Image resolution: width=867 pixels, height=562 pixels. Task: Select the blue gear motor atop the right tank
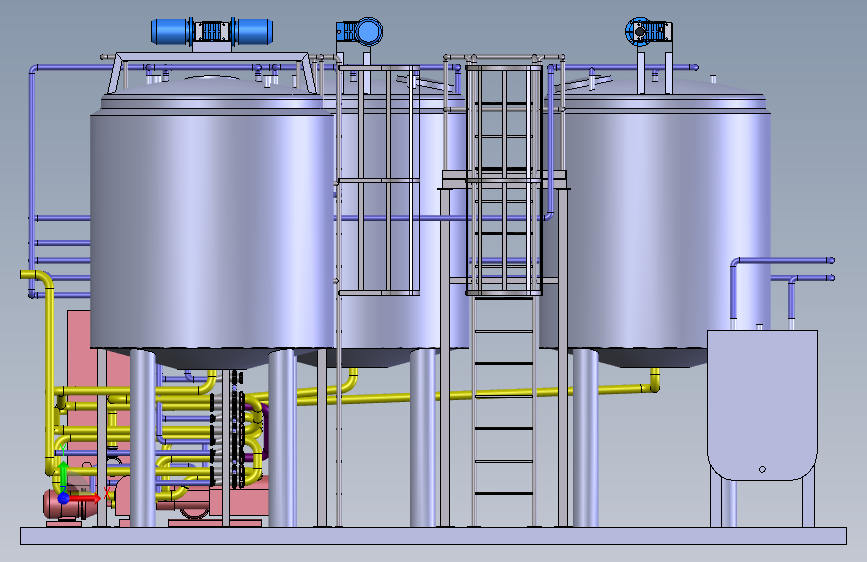648,32
